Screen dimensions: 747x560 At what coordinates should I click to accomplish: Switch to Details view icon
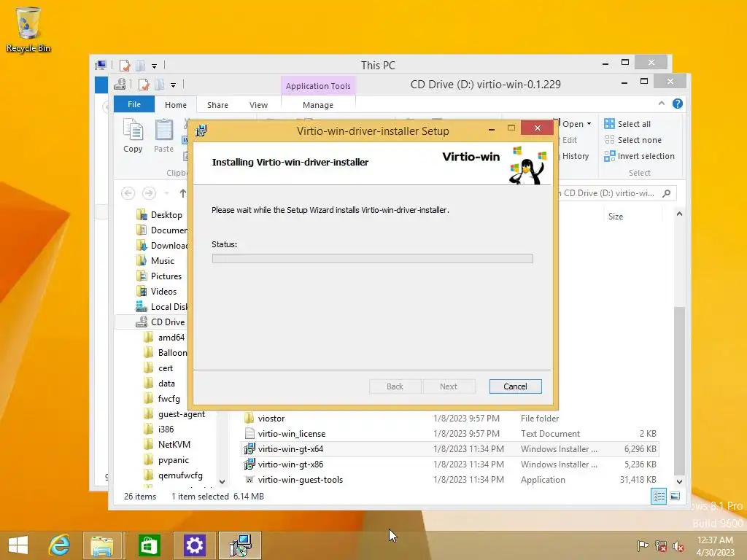pyautogui.click(x=659, y=496)
